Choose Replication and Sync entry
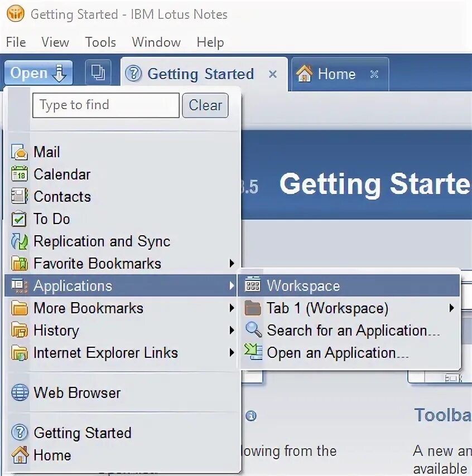The width and height of the screenshot is (472, 476). pos(122,241)
